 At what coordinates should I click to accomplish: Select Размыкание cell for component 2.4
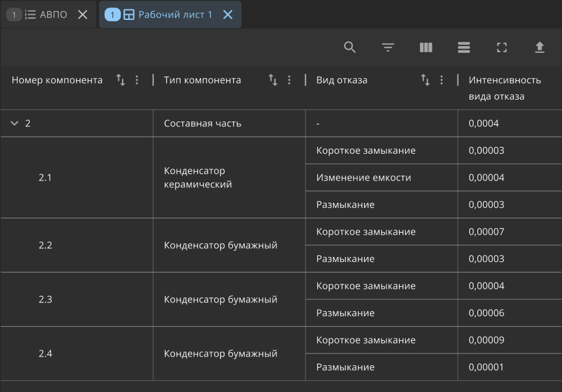[x=382, y=367]
